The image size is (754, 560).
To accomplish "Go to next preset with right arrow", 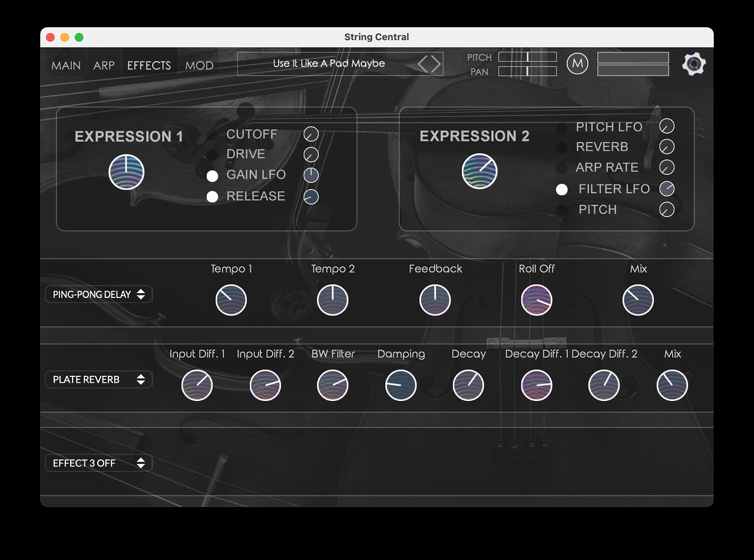I will (x=436, y=64).
